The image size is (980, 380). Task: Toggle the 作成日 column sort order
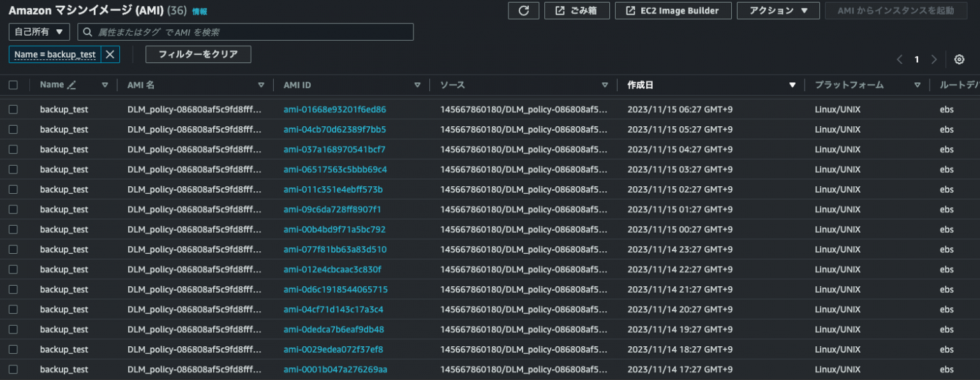pos(792,84)
